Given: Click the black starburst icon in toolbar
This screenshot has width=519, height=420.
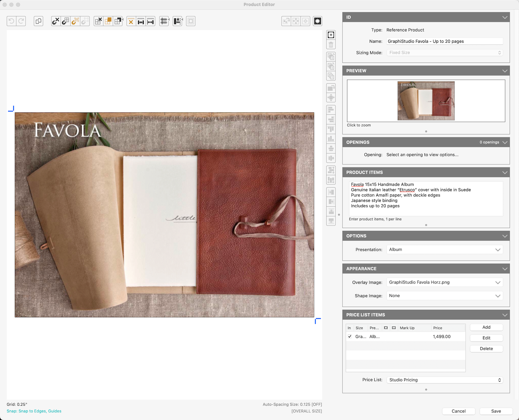Looking at the screenshot, I should point(318,21).
